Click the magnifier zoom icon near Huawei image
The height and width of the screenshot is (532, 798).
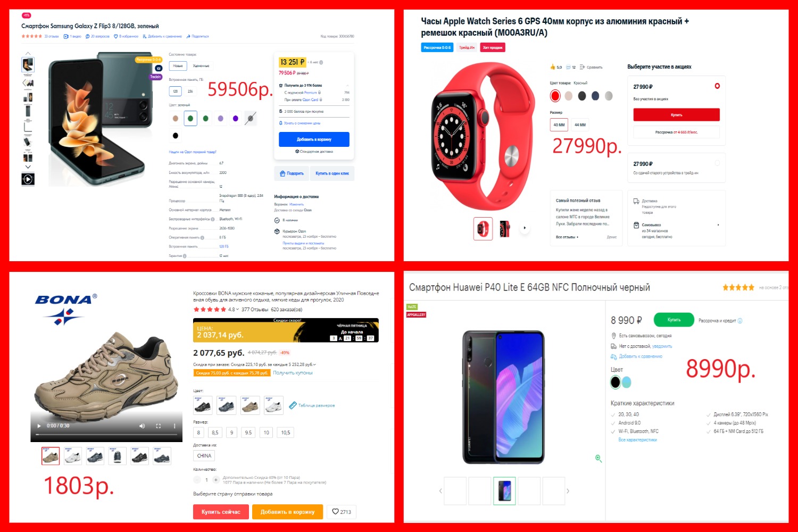(598, 458)
